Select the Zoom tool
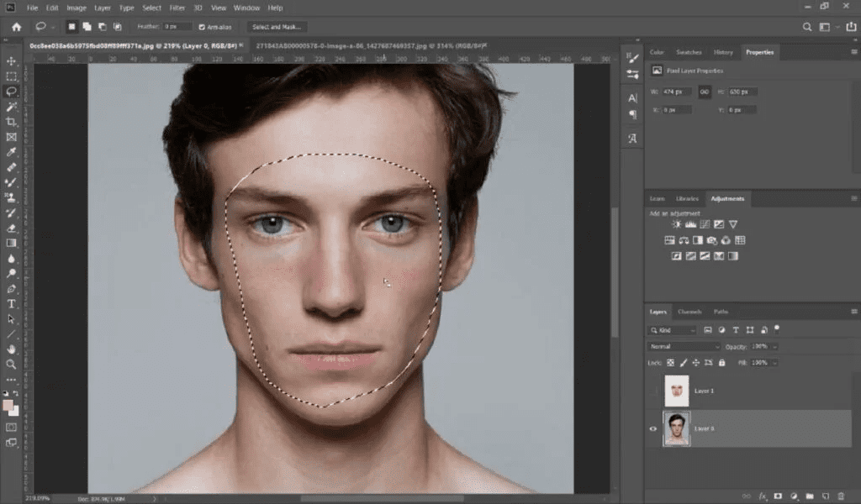The image size is (861, 504). [x=12, y=364]
